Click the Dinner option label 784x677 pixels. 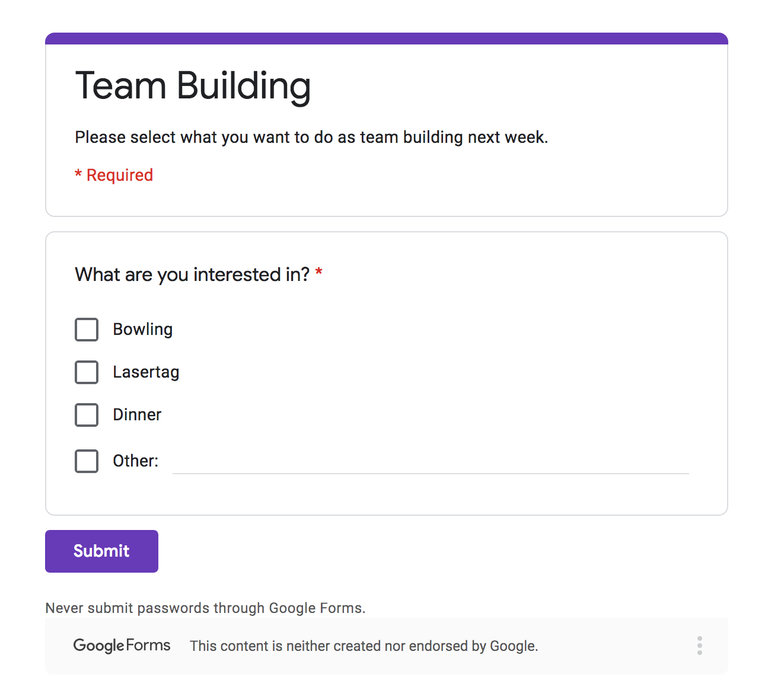(x=137, y=415)
